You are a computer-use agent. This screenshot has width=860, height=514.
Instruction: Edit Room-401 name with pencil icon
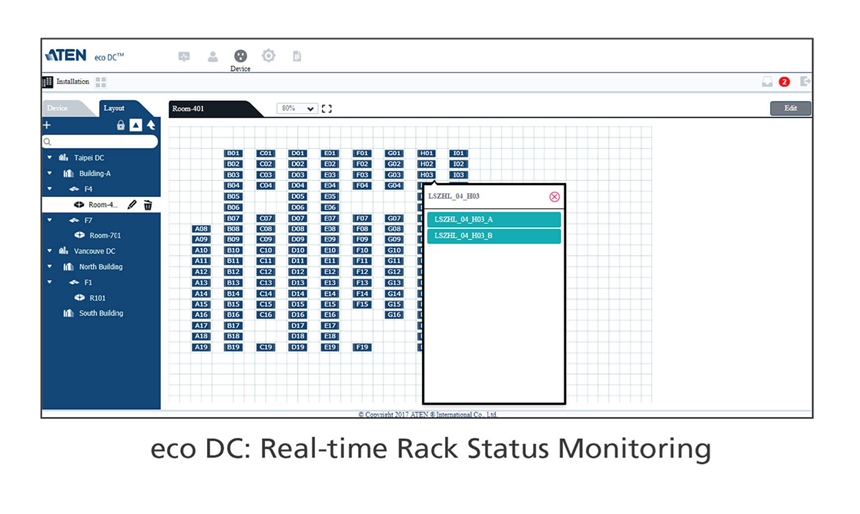coord(132,205)
